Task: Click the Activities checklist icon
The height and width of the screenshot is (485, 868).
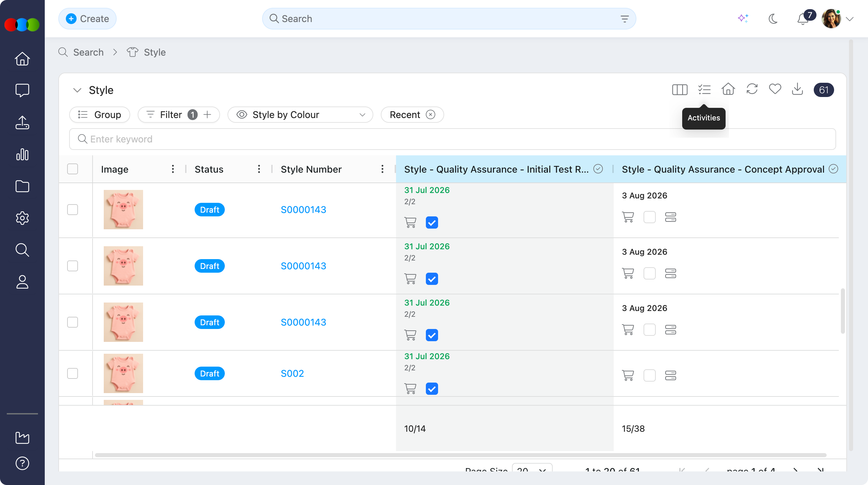Action: coord(704,90)
